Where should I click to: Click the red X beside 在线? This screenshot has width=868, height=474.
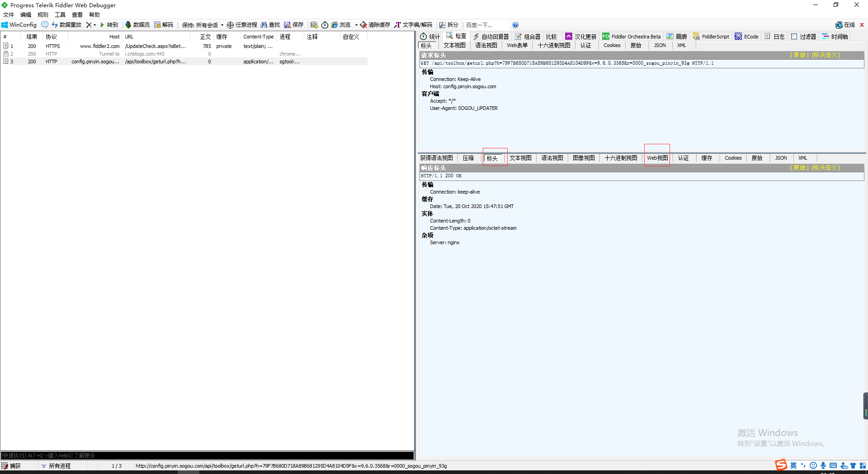[x=862, y=25]
